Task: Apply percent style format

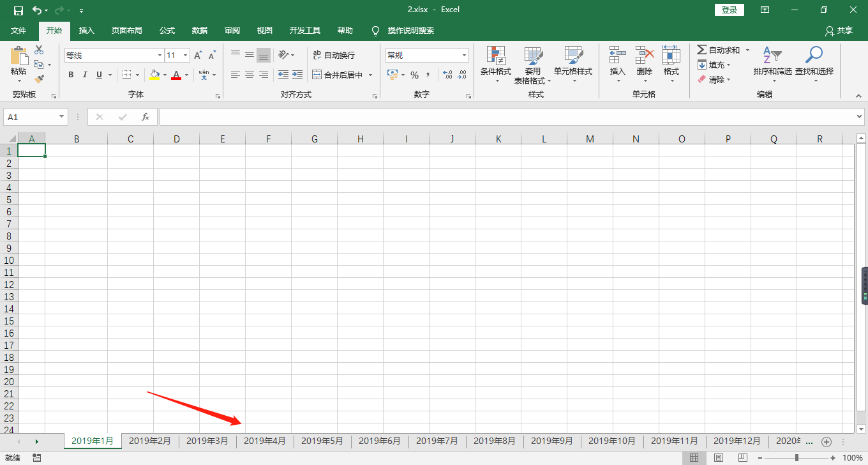Action: (x=414, y=75)
